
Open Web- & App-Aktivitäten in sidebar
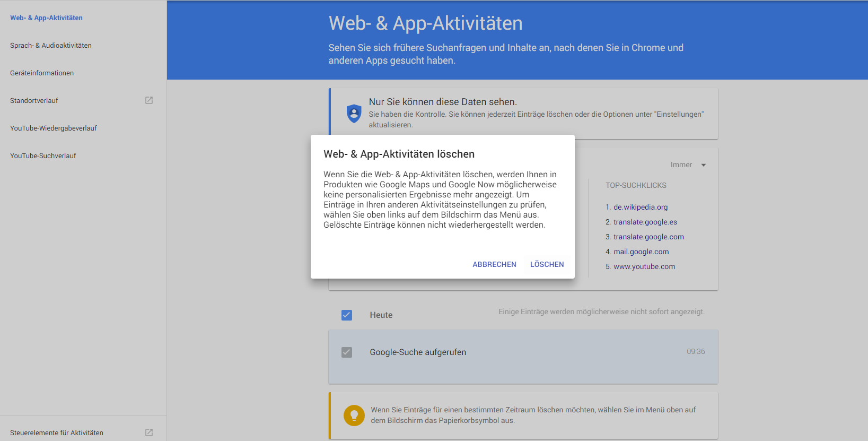click(46, 18)
